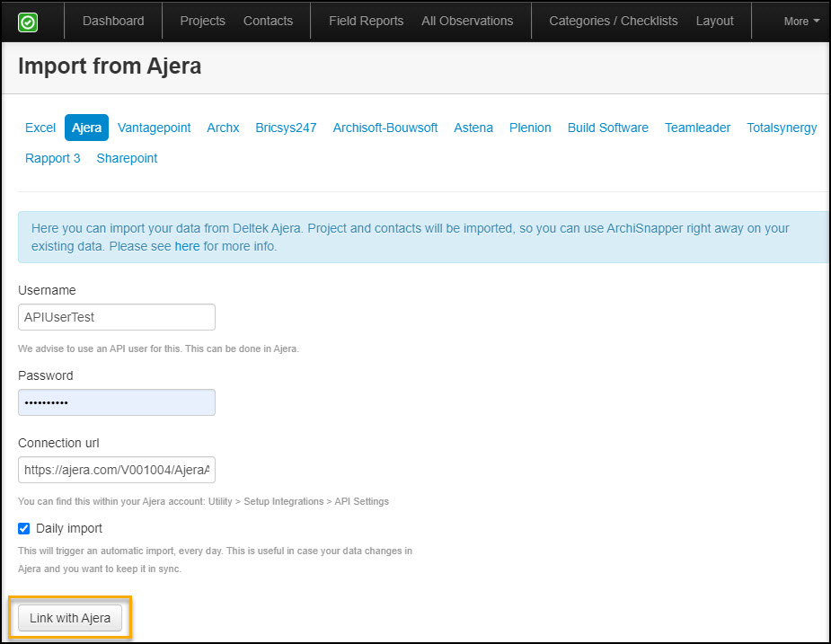Go to Projects in top navigation
Viewport: 831px width, 644px height.
point(202,21)
